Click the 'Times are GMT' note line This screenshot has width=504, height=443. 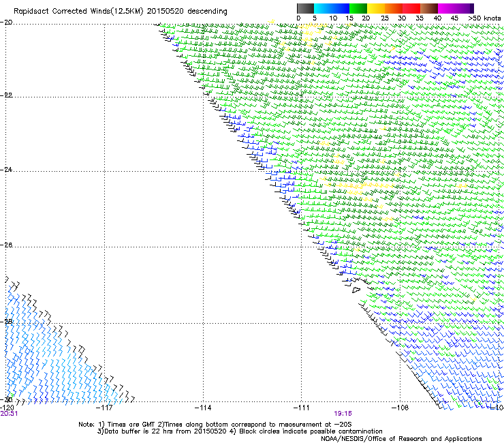point(215,425)
